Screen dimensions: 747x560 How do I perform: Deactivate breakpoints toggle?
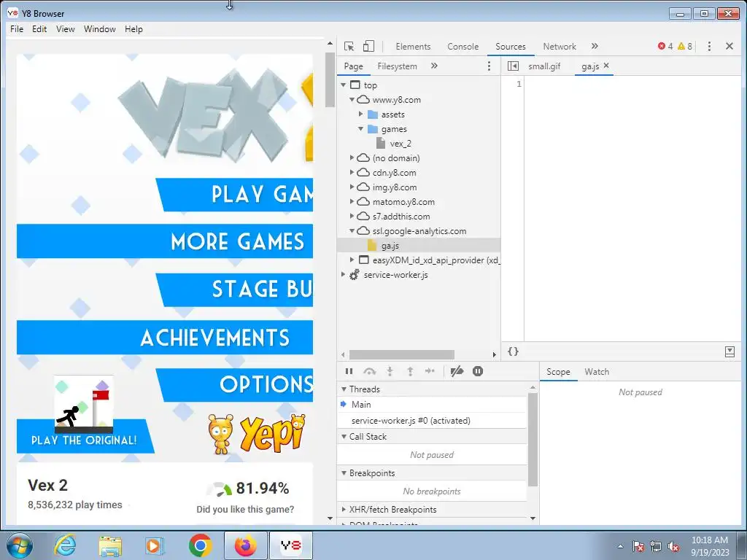pos(457,371)
